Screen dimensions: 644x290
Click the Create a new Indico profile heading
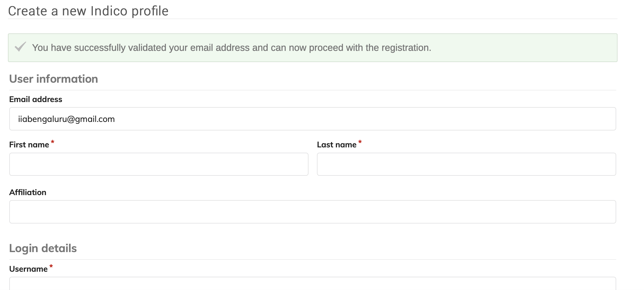tap(88, 11)
